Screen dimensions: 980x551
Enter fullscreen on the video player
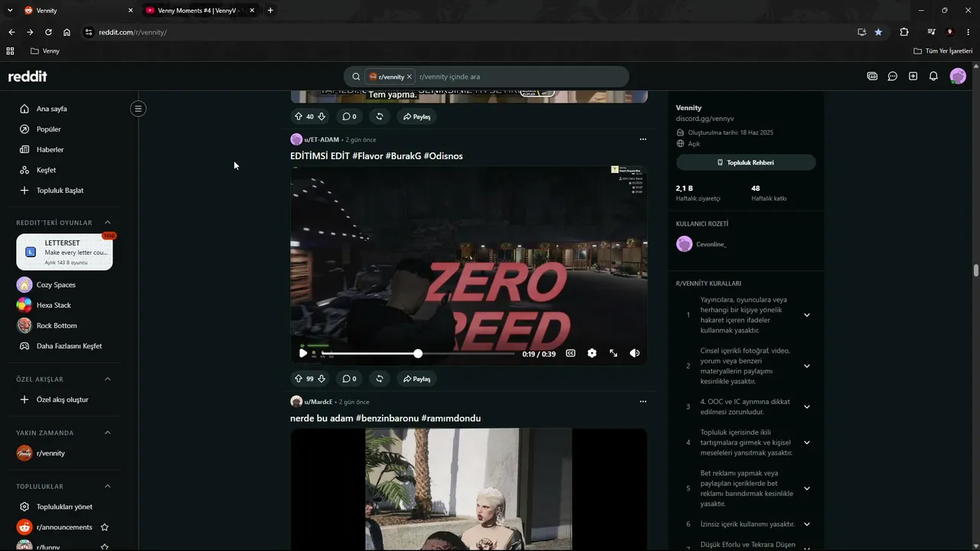click(x=613, y=354)
